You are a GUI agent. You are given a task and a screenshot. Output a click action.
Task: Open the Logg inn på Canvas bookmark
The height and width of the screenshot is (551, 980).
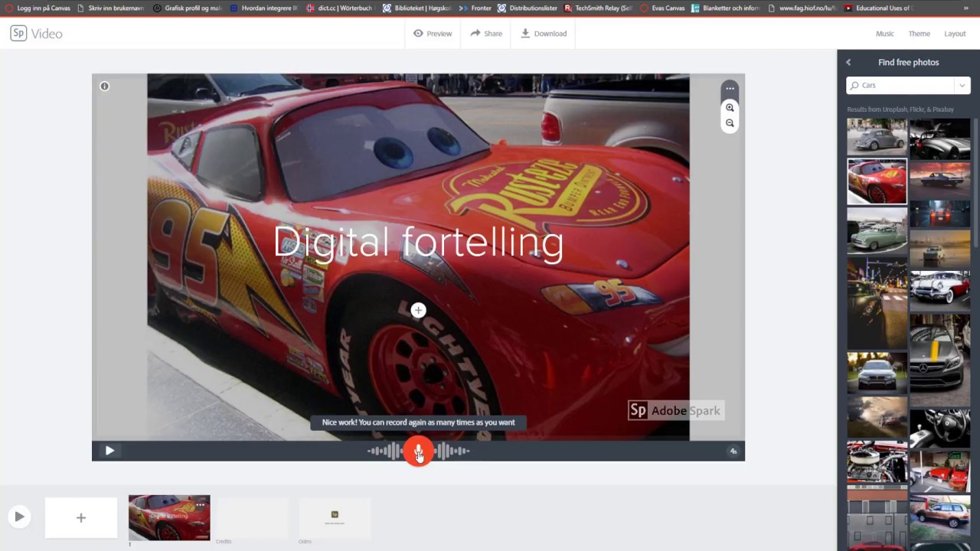[x=38, y=8]
